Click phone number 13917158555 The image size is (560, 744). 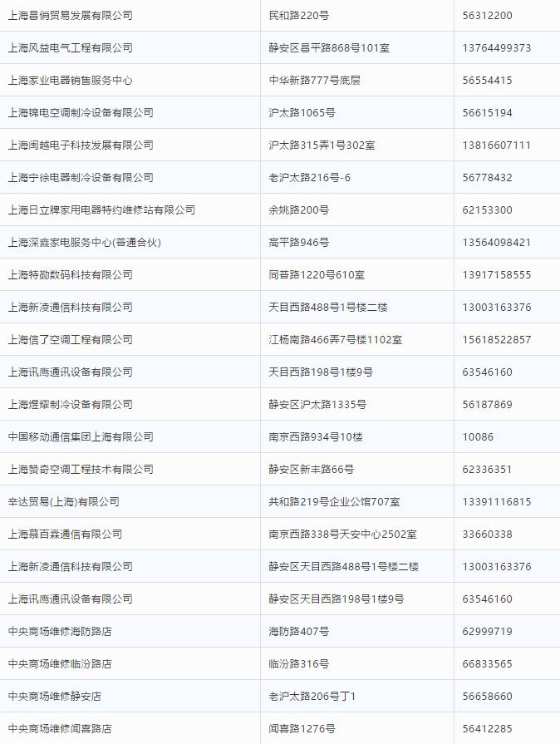coord(497,274)
